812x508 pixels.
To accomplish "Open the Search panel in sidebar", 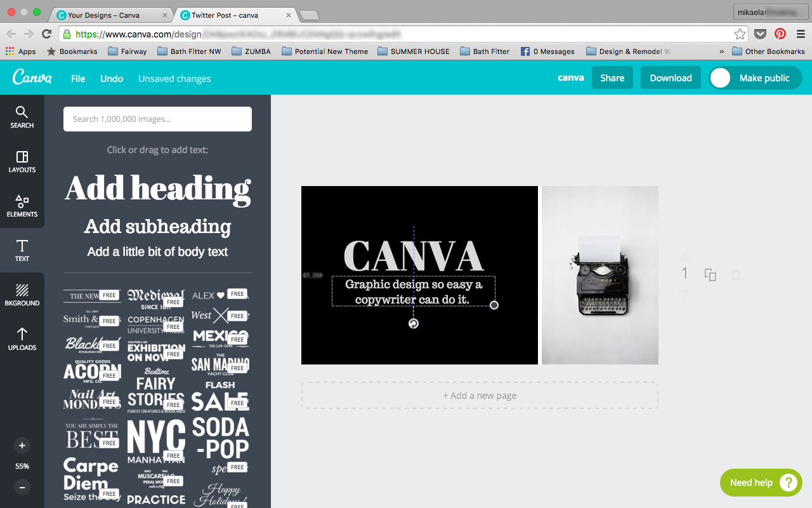I will [x=22, y=117].
